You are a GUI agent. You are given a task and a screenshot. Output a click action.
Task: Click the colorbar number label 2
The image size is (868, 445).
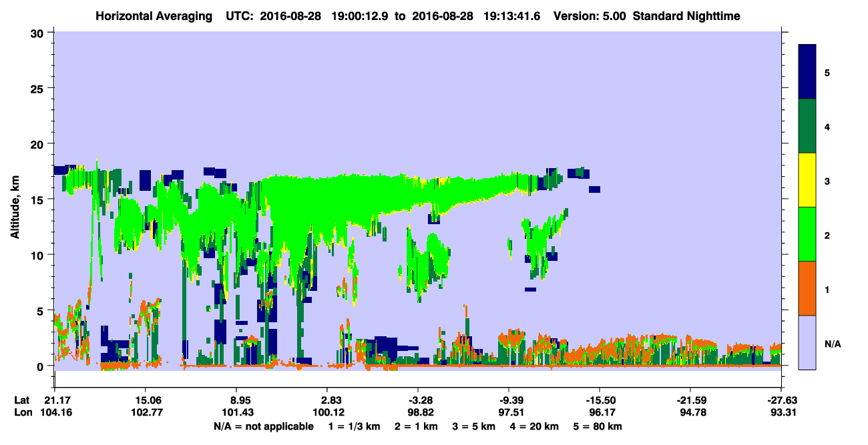coord(827,235)
